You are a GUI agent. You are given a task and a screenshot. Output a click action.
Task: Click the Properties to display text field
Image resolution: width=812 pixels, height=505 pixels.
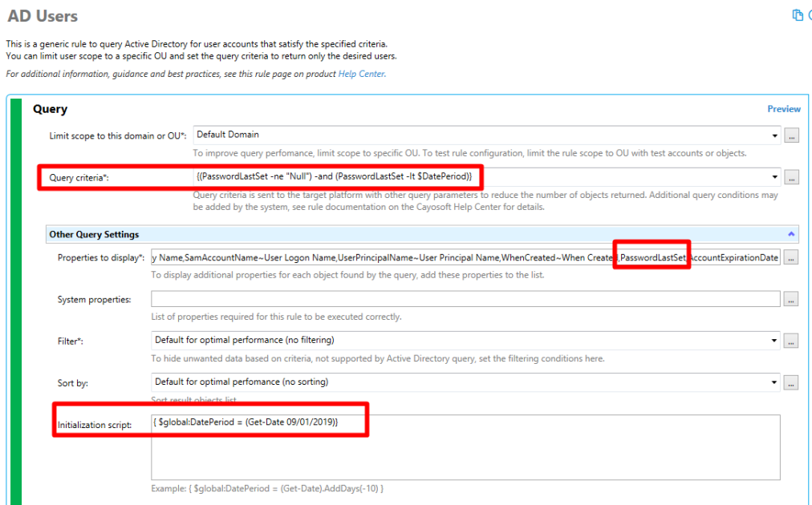[465, 257]
